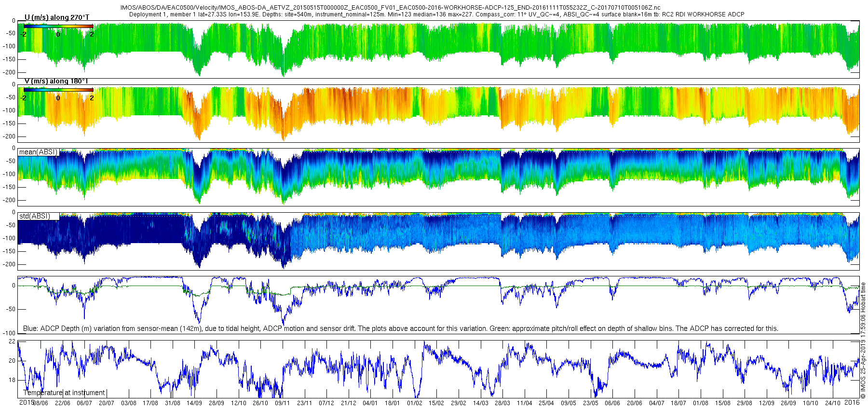Click the '01/02' date tick label
Image resolution: width=868 pixels, height=410 pixels.
click(415, 403)
